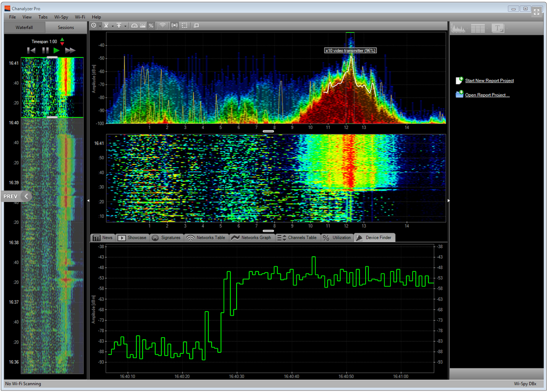The width and height of the screenshot is (547, 392).
Task: Open the Wi-Spy menu
Action: coord(61,17)
